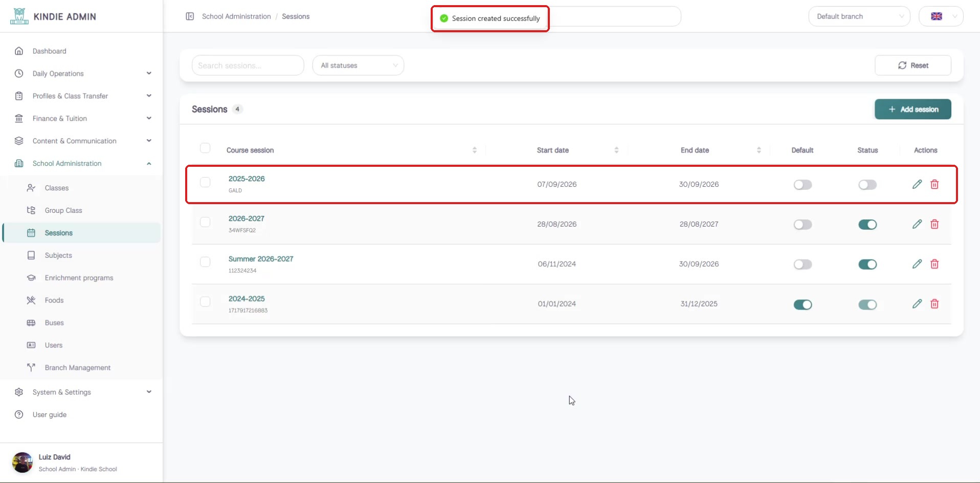Screen dimensions: 980x483
Task: Tick the checkbox for session 2024-2025
Action: coord(205,301)
